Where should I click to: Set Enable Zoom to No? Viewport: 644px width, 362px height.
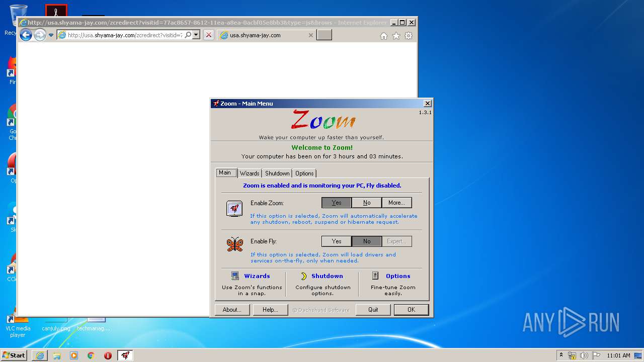[x=367, y=203]
